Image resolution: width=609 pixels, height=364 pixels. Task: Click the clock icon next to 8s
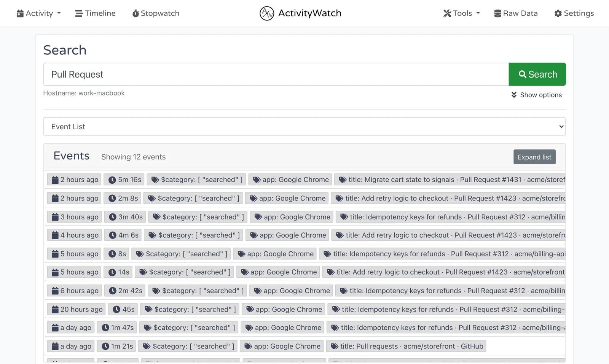pos(112,254)
